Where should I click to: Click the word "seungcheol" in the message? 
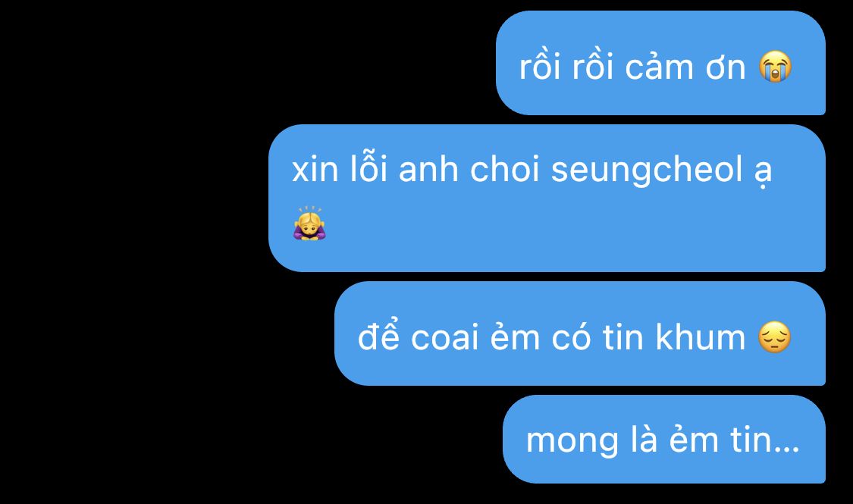pos(647,171)
